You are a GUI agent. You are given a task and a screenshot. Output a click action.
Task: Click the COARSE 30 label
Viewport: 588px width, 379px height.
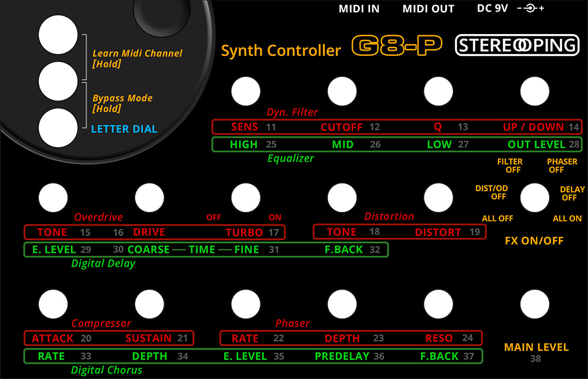pos(141,250)
